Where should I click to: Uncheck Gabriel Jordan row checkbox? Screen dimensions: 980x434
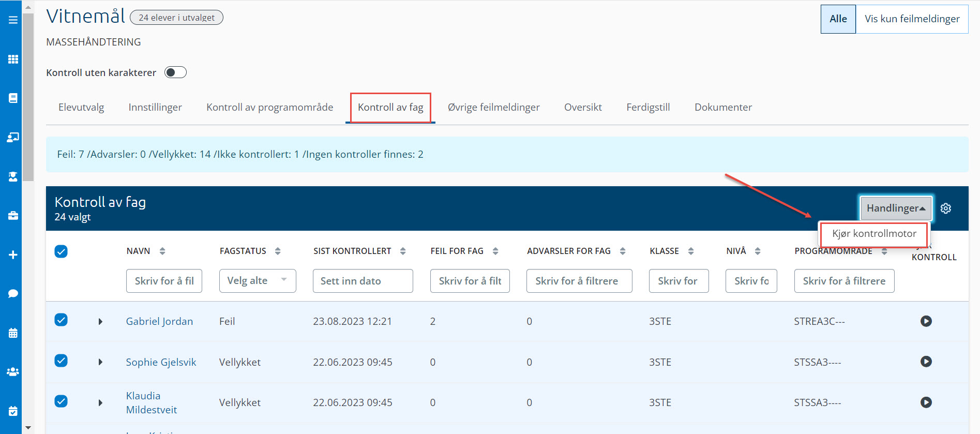pos(61,320)
